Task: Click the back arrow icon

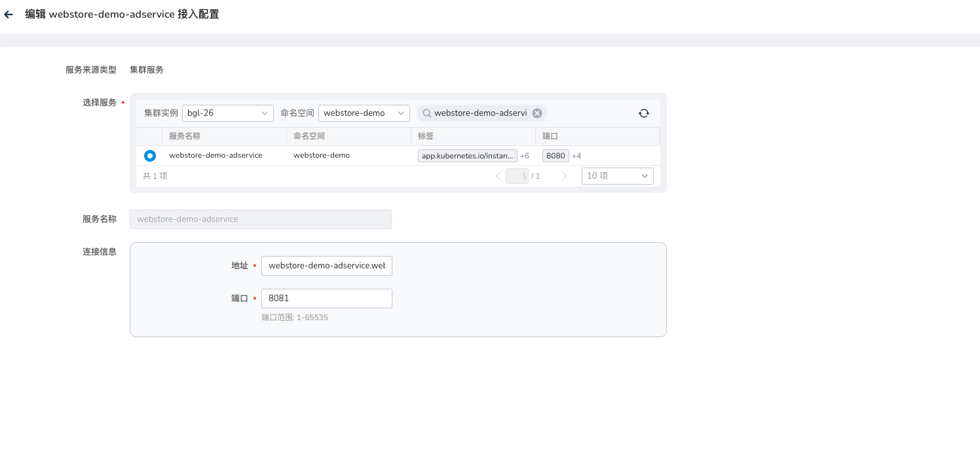Action: point(9,14)
